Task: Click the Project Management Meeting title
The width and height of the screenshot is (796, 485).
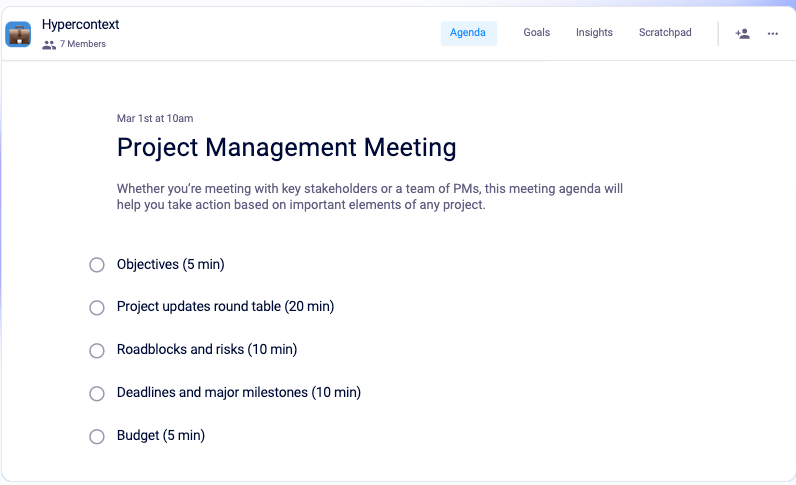Action: pos(286,148)
